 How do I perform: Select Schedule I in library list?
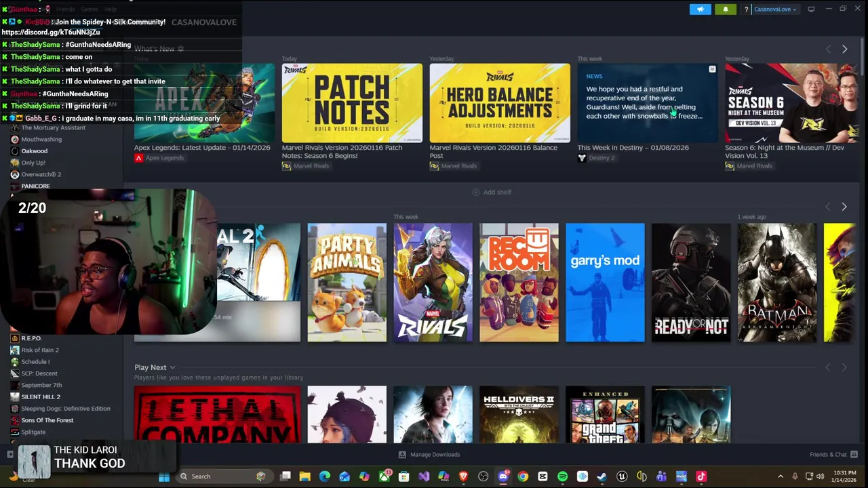[35, 361]
